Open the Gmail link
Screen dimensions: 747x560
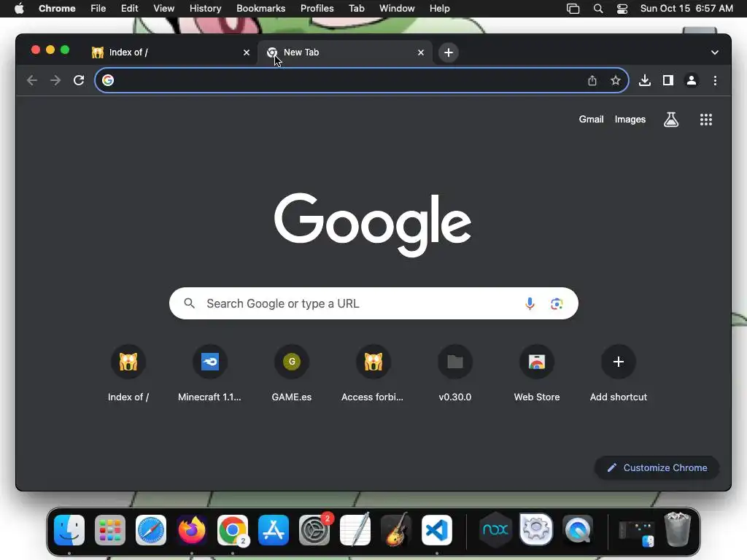click(x=591, y=120)
